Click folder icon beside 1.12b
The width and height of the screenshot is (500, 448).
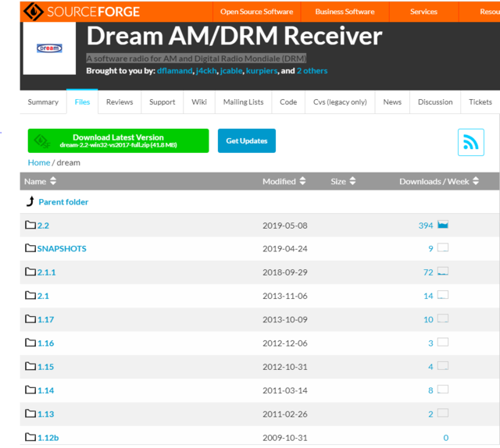(30, 437)
